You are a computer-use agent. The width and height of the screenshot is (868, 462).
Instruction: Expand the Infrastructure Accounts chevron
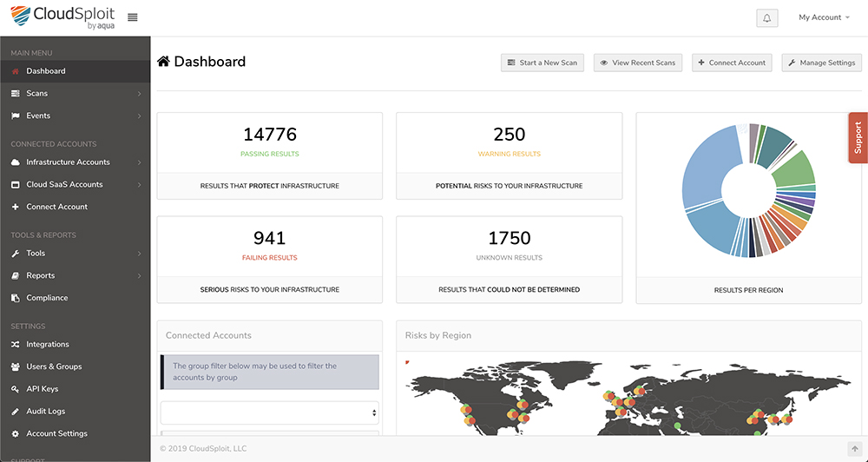139,162
